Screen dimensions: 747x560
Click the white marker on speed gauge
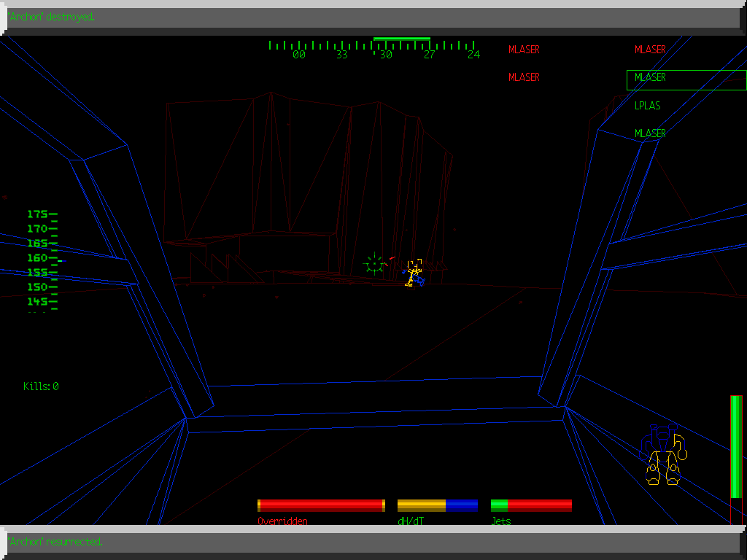60,261
